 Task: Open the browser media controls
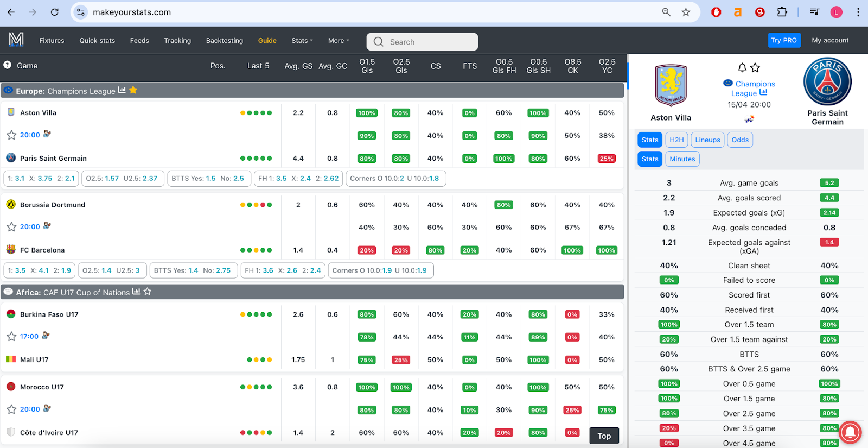pyautogui.click(x=814, y=12)
